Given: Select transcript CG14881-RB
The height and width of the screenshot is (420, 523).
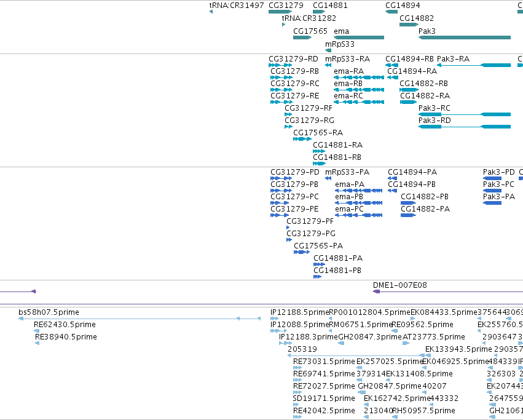Looking at the screenshot, I should point(337,157).
